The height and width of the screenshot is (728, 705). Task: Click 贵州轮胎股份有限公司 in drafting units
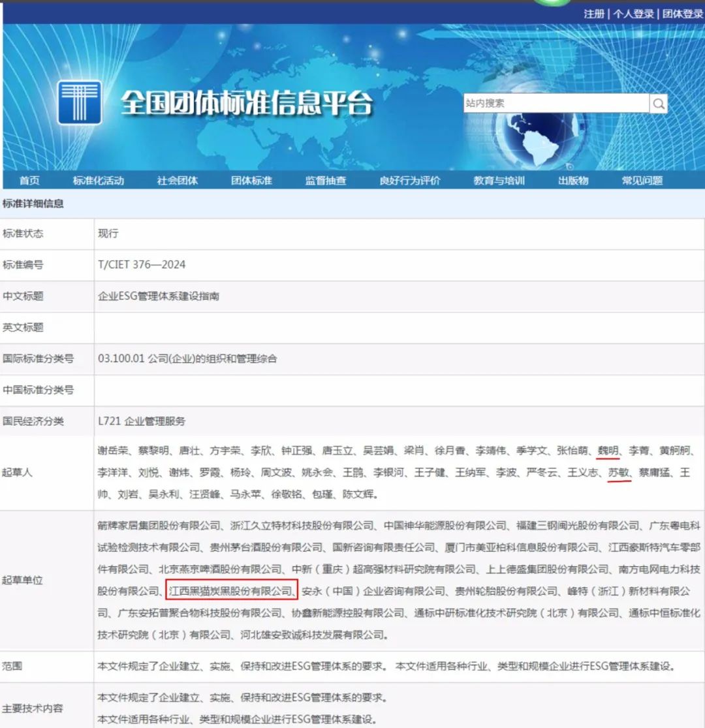point(506,591)
